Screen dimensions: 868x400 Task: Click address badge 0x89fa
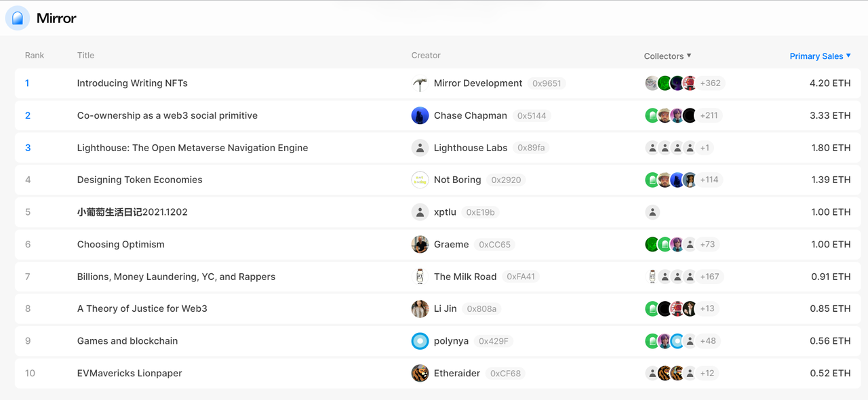tap(531, 148)
